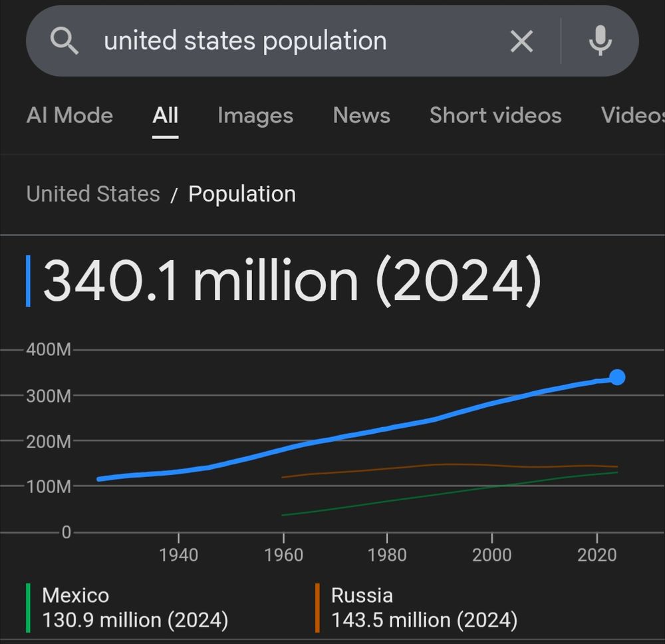Tap the microphone icon for voice search
The image size is (665, 644).
point(600,41)
